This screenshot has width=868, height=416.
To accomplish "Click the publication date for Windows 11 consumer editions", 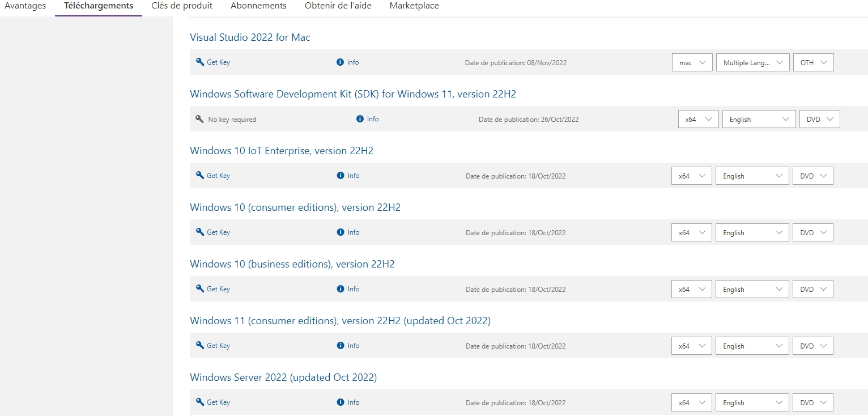I will (x=547, y=346).
